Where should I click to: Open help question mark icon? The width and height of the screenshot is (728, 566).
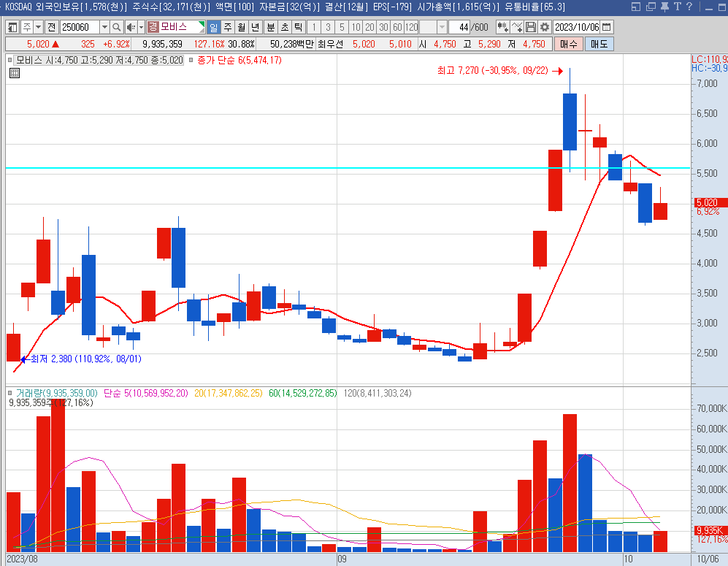689,7
